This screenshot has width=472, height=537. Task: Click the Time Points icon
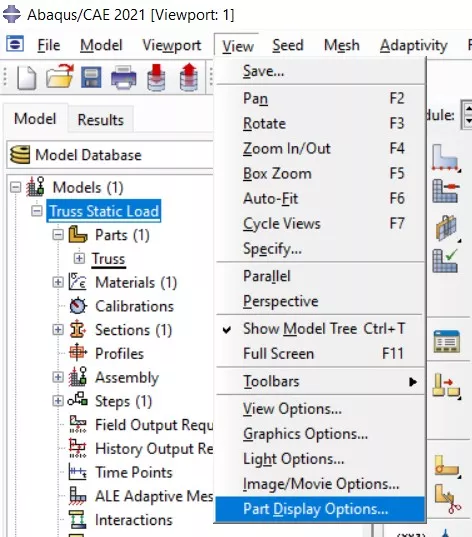[77, 472]
